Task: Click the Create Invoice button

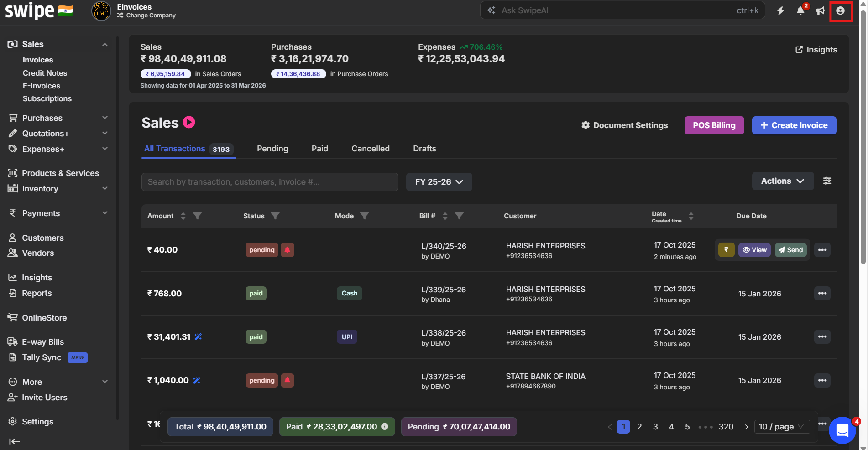Action: [794, 125]
